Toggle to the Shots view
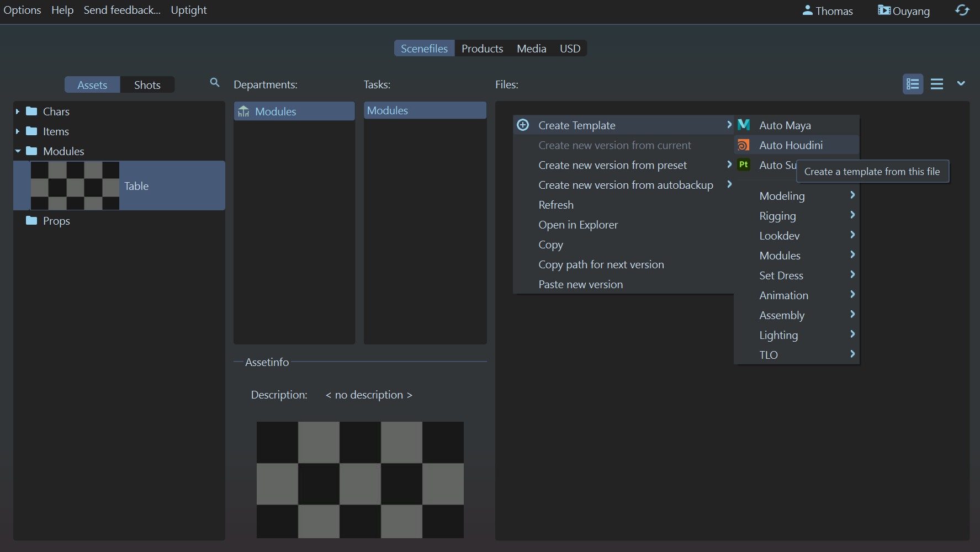The image size is (980, 552). pyautogui.click(x=147, y=85)
